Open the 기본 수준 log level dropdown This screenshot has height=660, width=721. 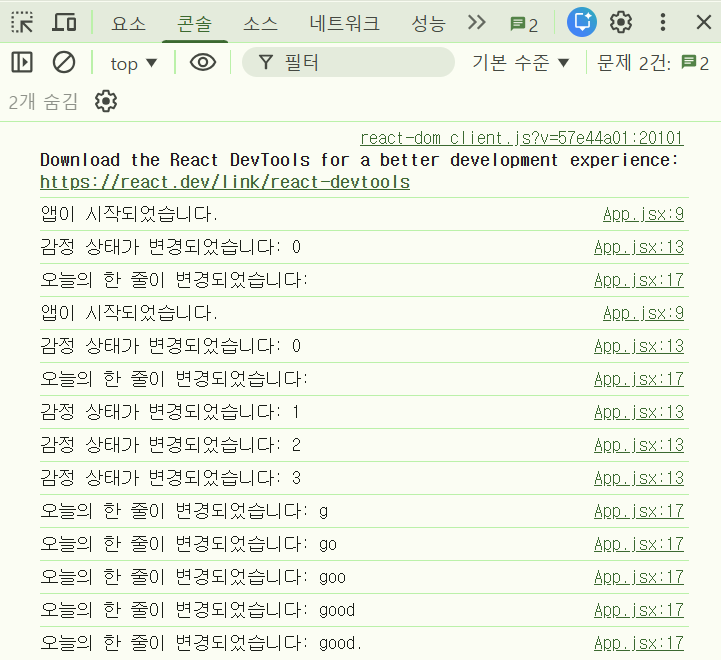[520, 63]
